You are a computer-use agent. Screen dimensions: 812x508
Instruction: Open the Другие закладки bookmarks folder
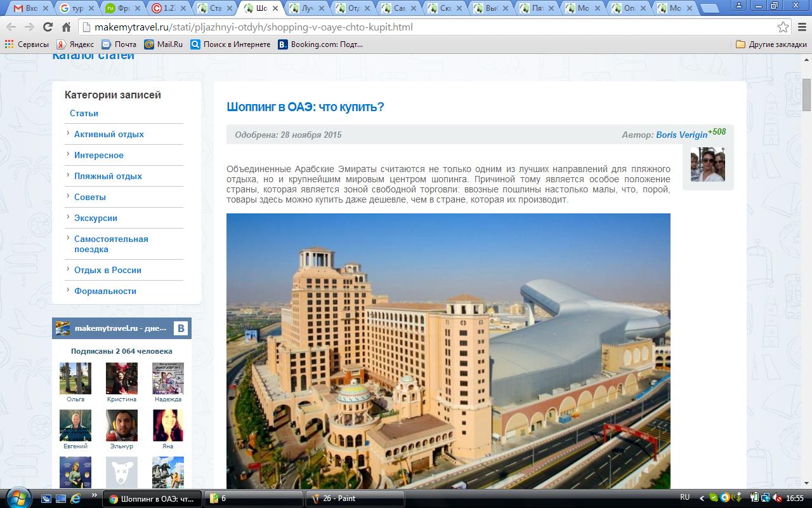771,44
